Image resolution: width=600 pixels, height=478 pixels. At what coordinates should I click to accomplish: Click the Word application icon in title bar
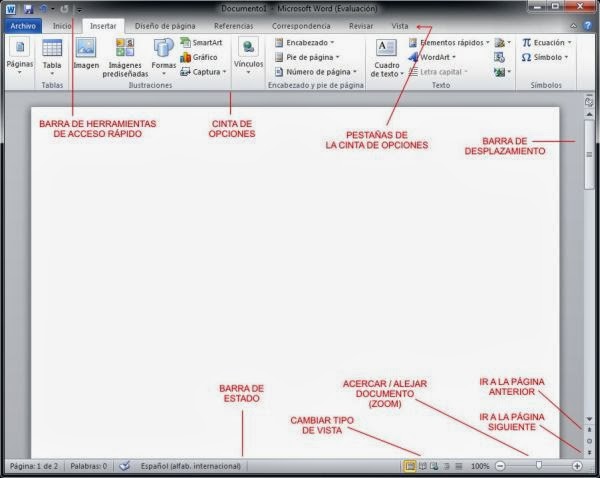pyautogui.click(x=11, y=9)
